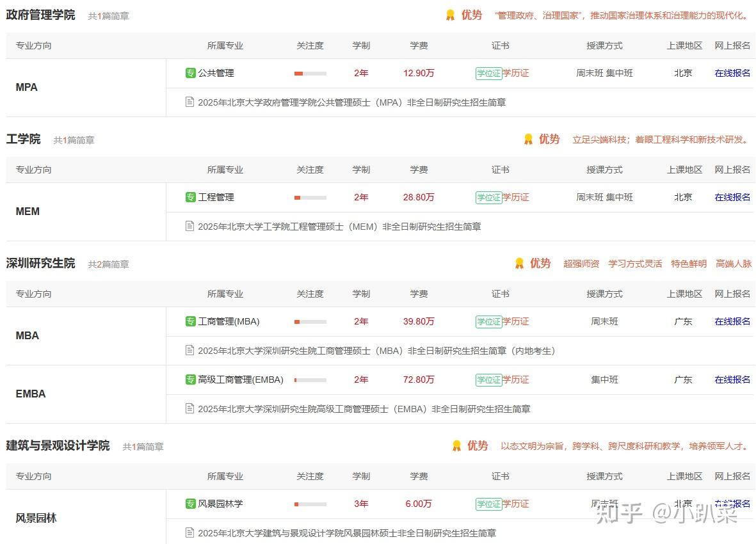Click the green 专 icon beside 风景园林学
This screenshot has width=756, height=544.
coord(191,504)
